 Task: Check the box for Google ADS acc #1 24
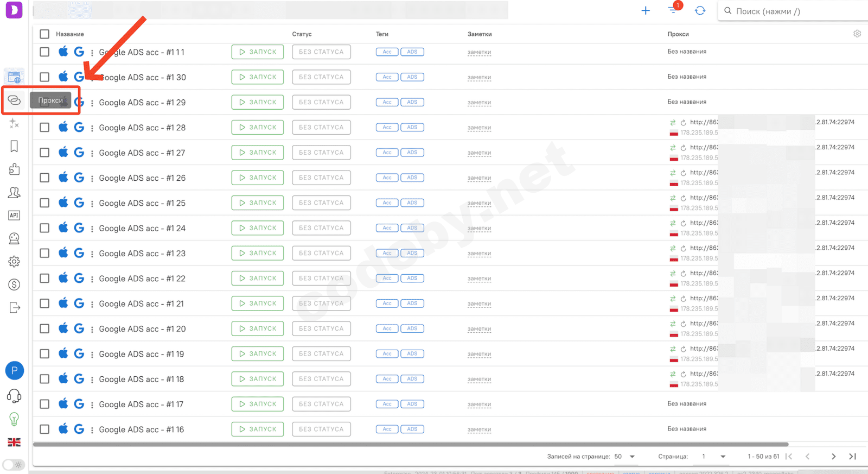click(x=44, y=228)
